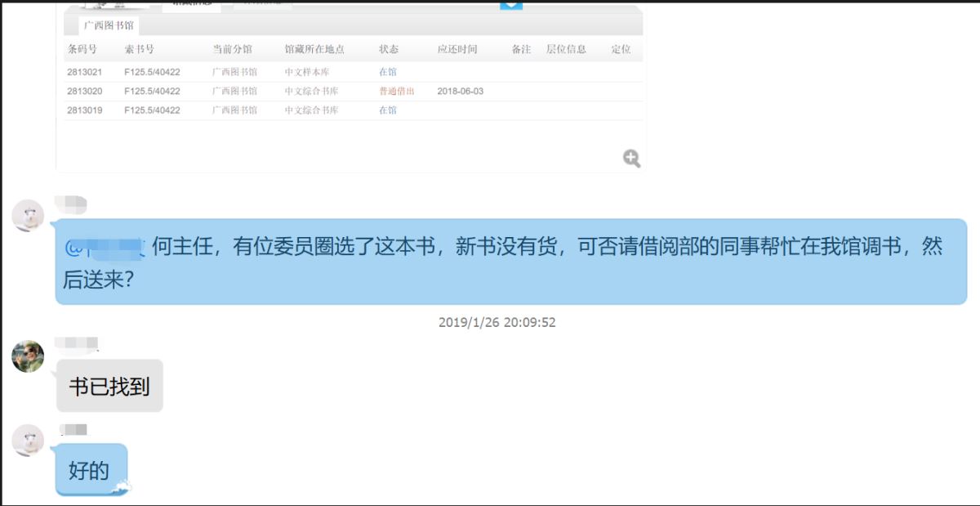Image resolution: width=980 pixels, height=506 pixels.
Task: Click the 状态 column header
Action: (x=389, y=49)
